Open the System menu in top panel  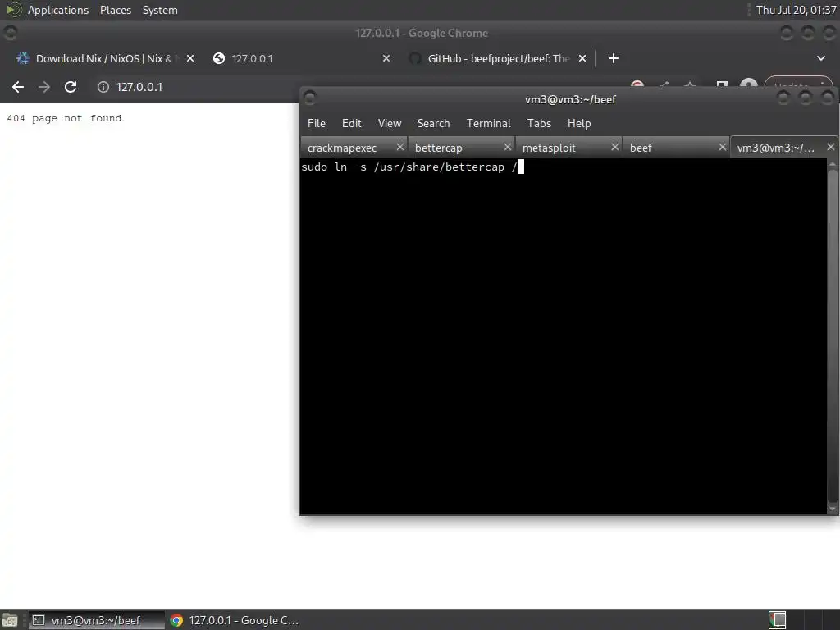click(x=160, y=10)
